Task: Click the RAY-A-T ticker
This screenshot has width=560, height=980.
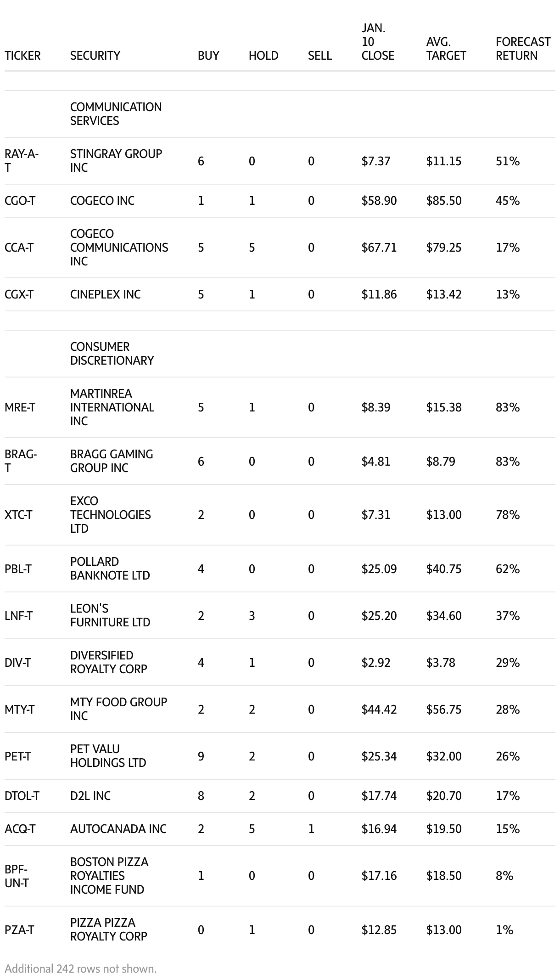Action: pyautogui.click(x=21, y=161)
